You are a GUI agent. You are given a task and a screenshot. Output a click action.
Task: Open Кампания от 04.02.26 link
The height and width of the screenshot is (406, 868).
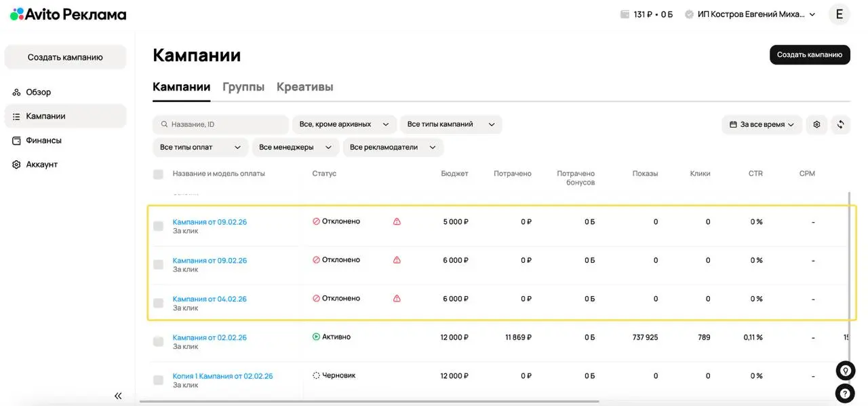click(x=210, y=299)
